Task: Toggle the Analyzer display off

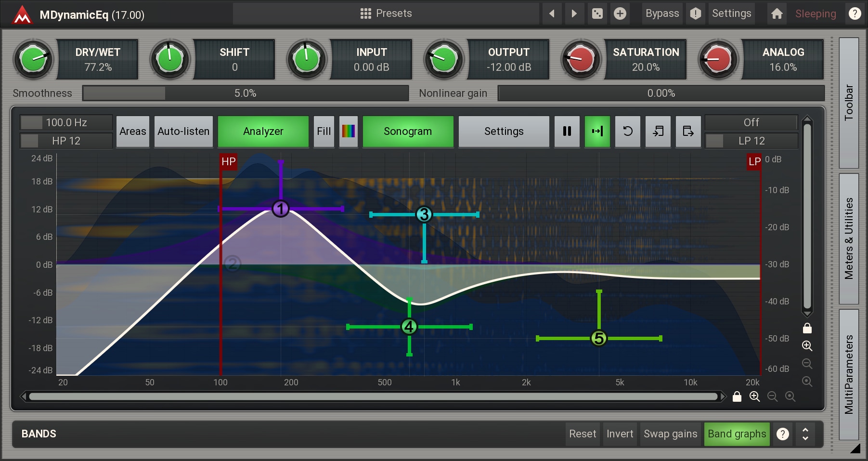Action: [263, 131]
